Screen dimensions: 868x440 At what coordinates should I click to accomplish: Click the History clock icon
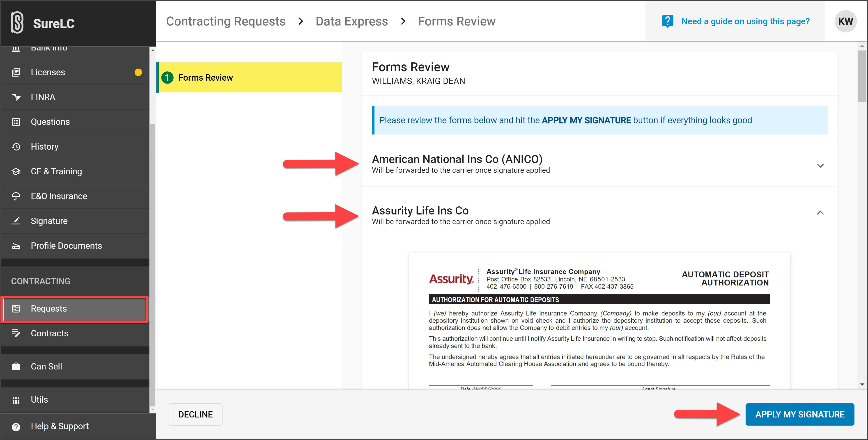(16, 147)
